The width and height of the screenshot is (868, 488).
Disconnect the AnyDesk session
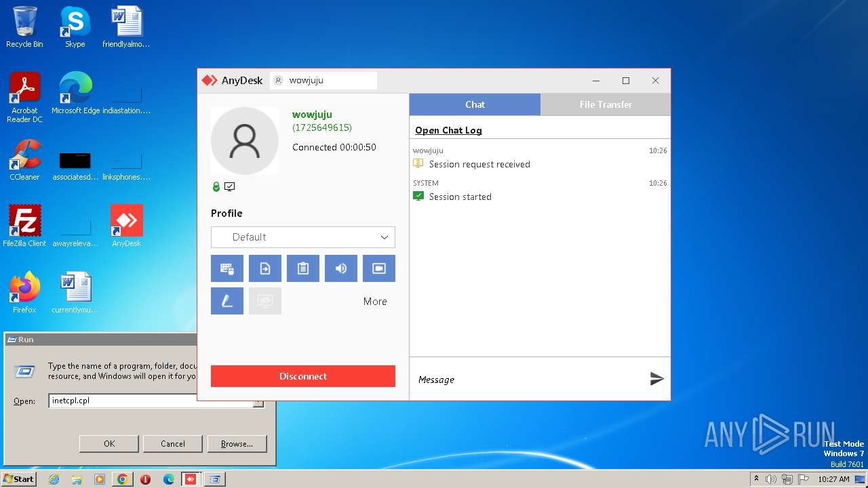click(303, 376)
